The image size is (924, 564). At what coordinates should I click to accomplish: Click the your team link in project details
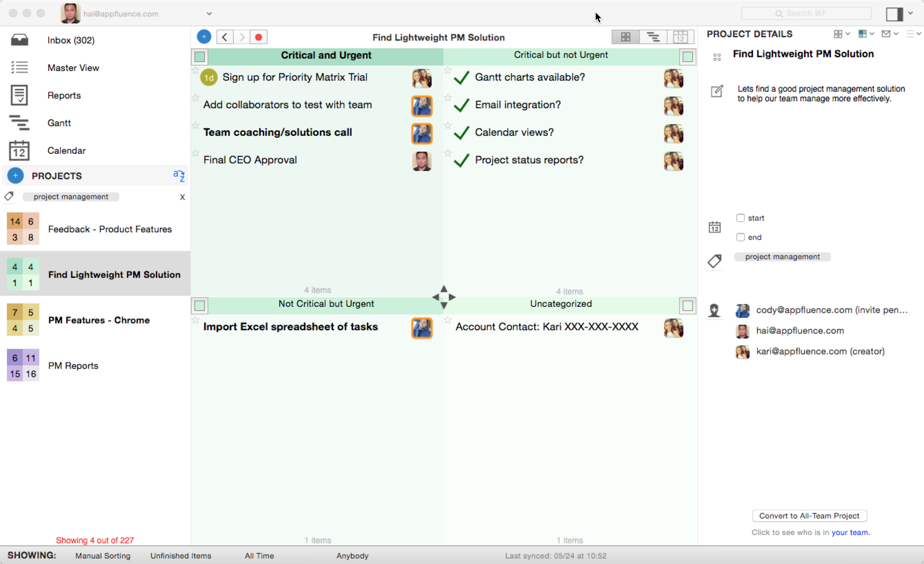[x=851, y=532]
